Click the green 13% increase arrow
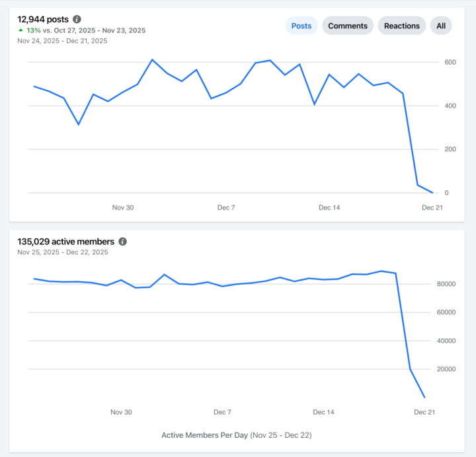 [20, 30]
